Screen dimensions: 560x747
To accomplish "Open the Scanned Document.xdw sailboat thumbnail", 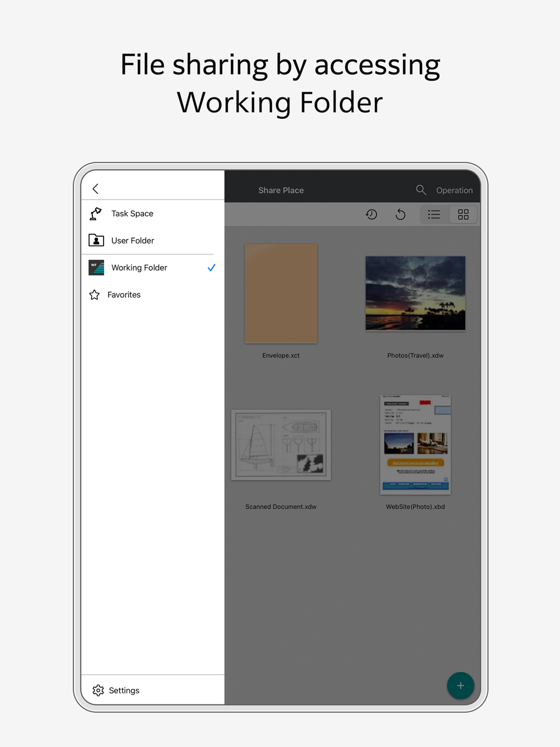I will (x=281, y=445).
